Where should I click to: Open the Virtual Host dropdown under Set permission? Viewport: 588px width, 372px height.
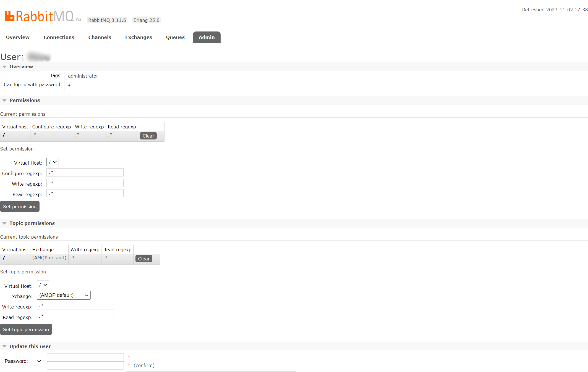pos(53,162)
